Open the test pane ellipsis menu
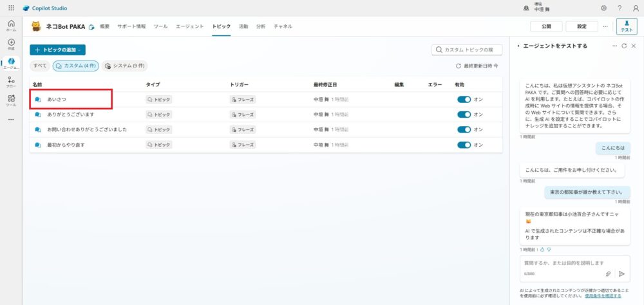644x305 pixels. coord(614,46)
